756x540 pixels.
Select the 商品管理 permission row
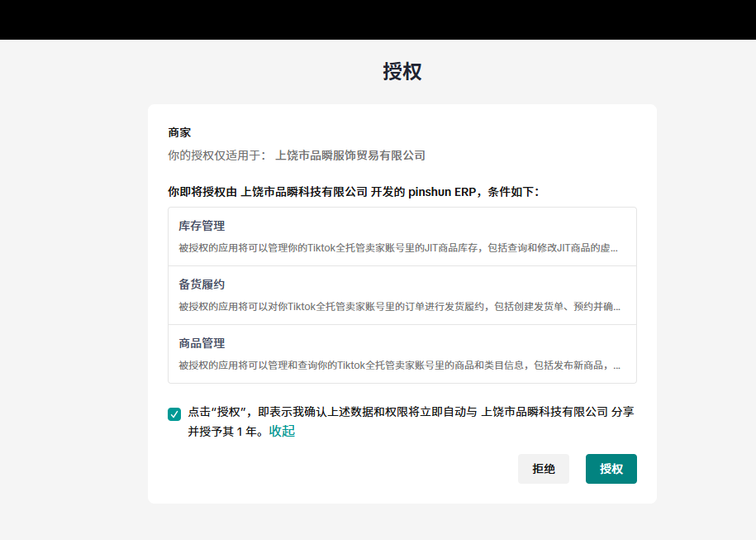tap(402, 354)
